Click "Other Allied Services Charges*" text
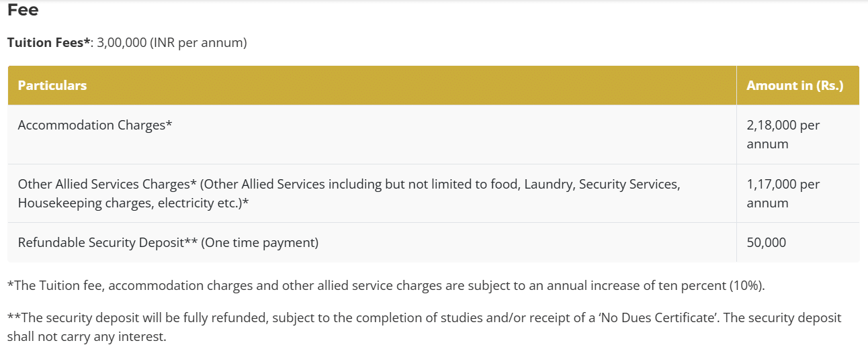The height and width of the screenshot is (347, 868). pos(107,184)
